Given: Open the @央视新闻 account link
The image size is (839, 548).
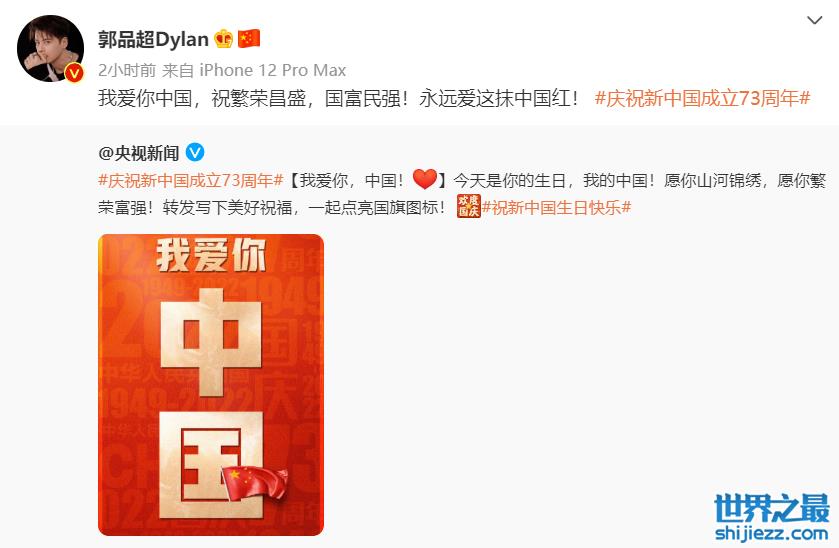Looking at the screenshot, I should click(x=139, y=153).
